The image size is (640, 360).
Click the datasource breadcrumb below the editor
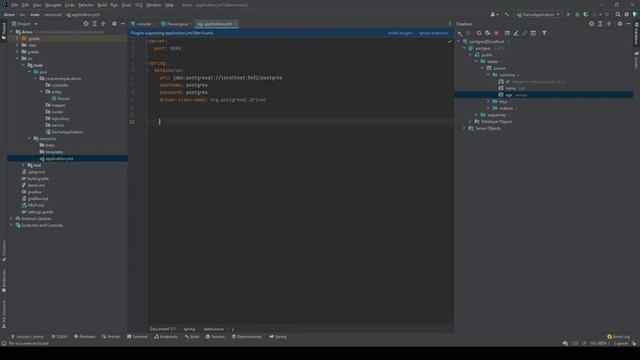coord(213,329)
